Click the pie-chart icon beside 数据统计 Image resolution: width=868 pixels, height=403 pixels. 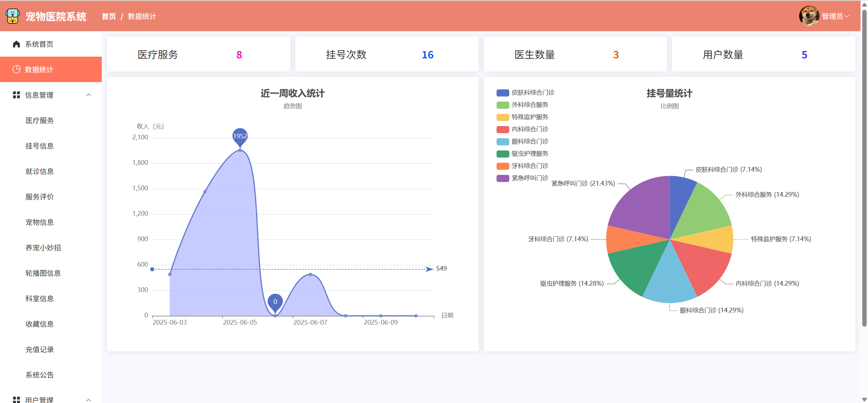tap(16, 69)
